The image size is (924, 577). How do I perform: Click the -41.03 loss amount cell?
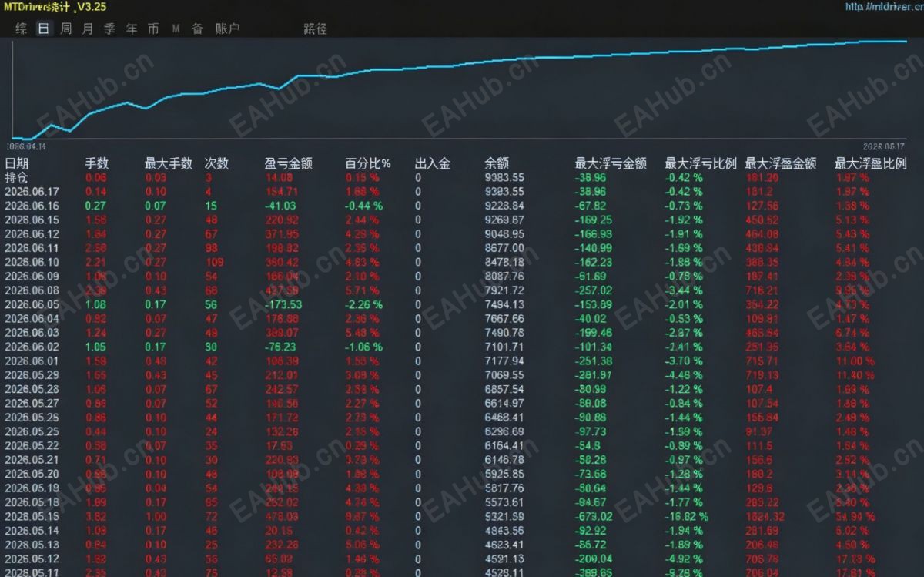pos(280,206)
